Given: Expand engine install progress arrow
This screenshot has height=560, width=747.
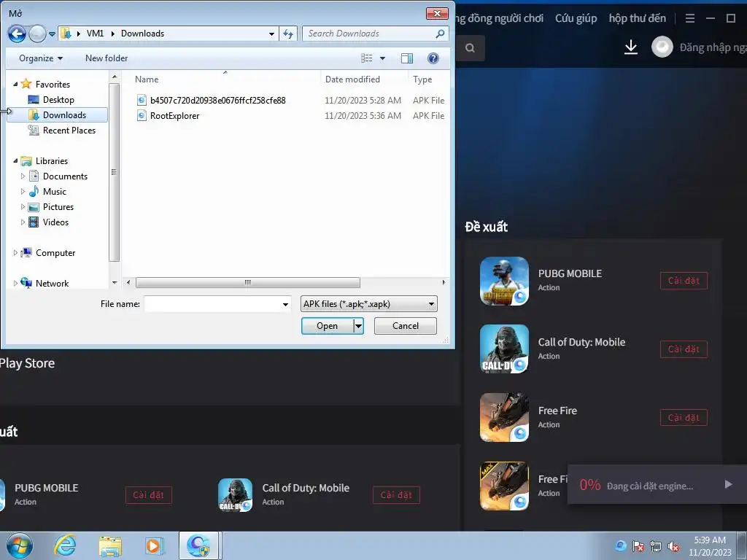Looking at the screenshot, I should pyautogui.click(x=728, y=484).
